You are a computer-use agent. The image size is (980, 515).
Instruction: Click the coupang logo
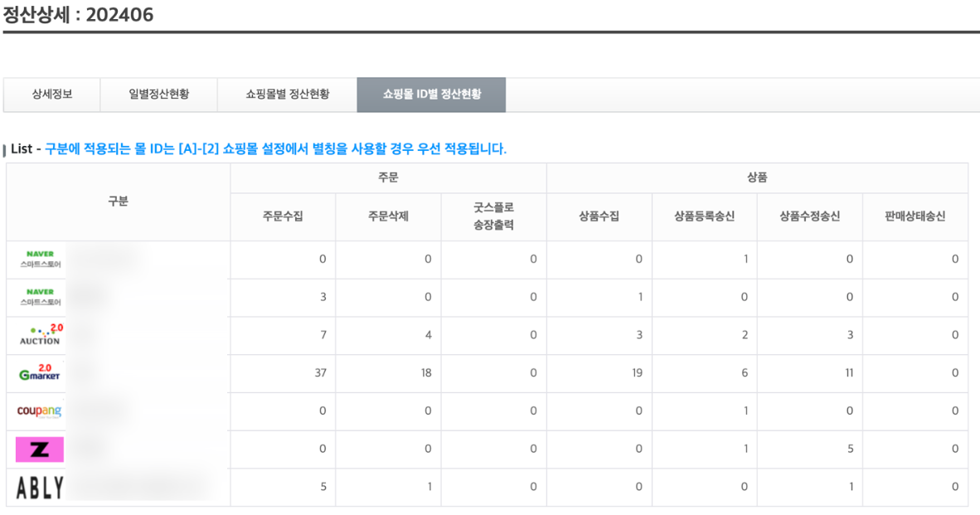tap(39, 411)
